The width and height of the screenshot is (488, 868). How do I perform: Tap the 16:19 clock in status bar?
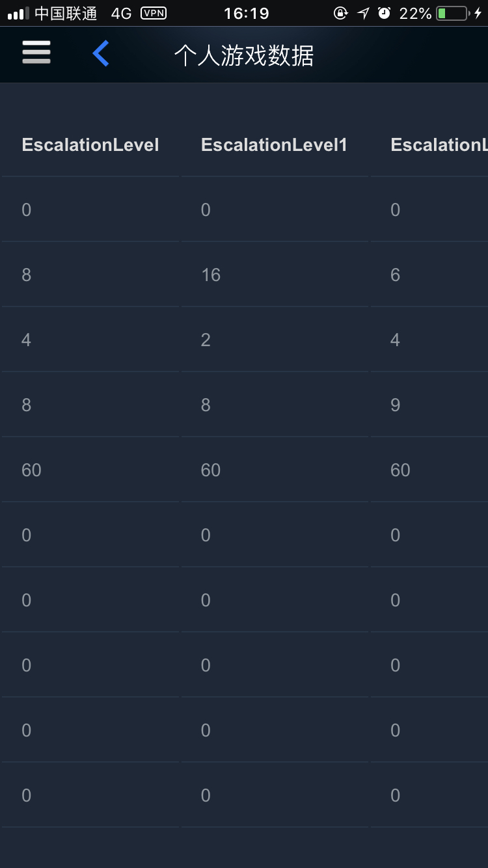click(x=246, y=13)
